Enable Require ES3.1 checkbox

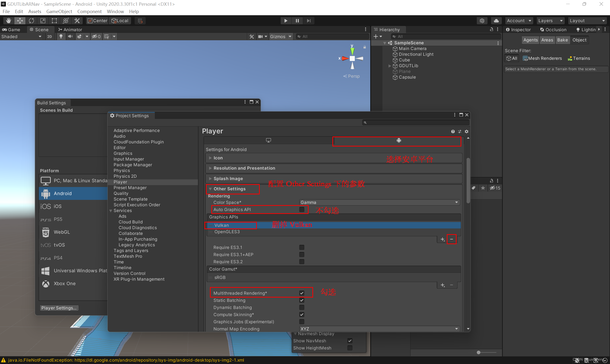(302, 247)
